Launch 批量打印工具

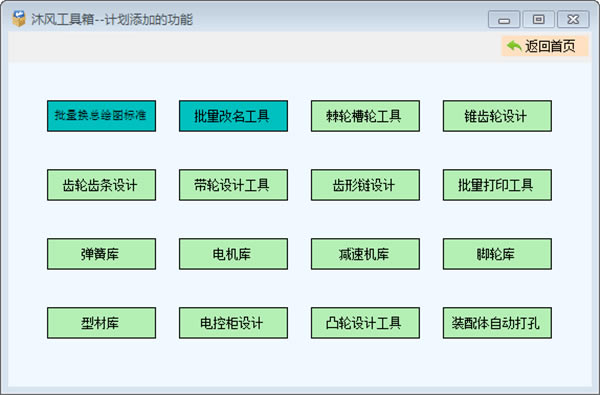(497, 185)
